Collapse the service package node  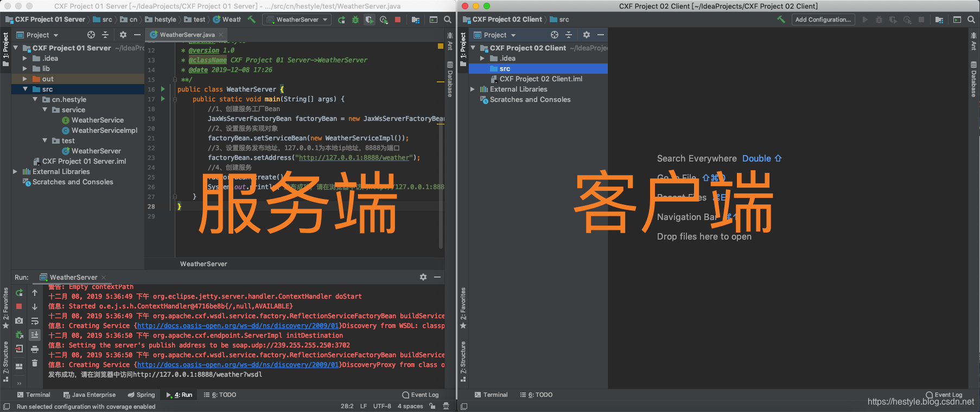point(45,110)
